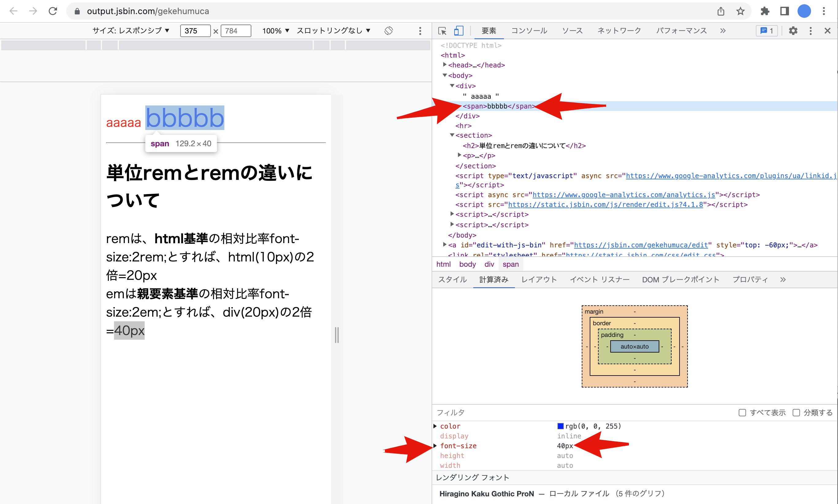Show more sidebar tabs chevron

pos(783,280)
